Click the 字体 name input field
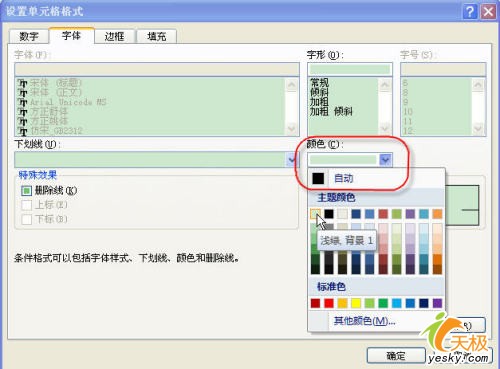 [157, 69]
